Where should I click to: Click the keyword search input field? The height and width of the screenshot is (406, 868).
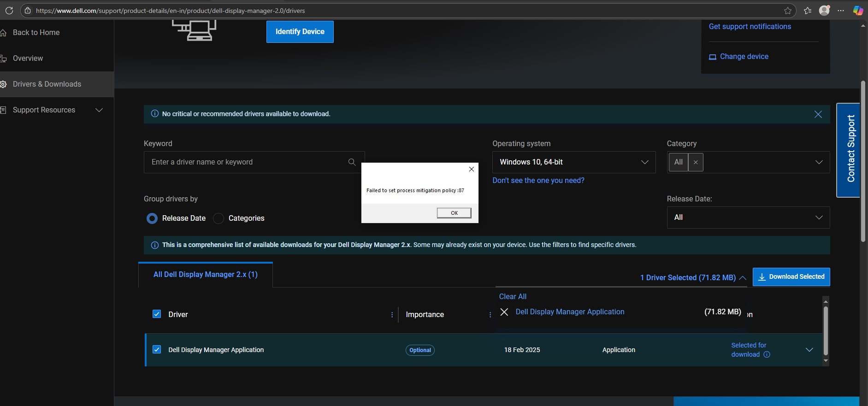pyautogui.click(x=247, y=162)
